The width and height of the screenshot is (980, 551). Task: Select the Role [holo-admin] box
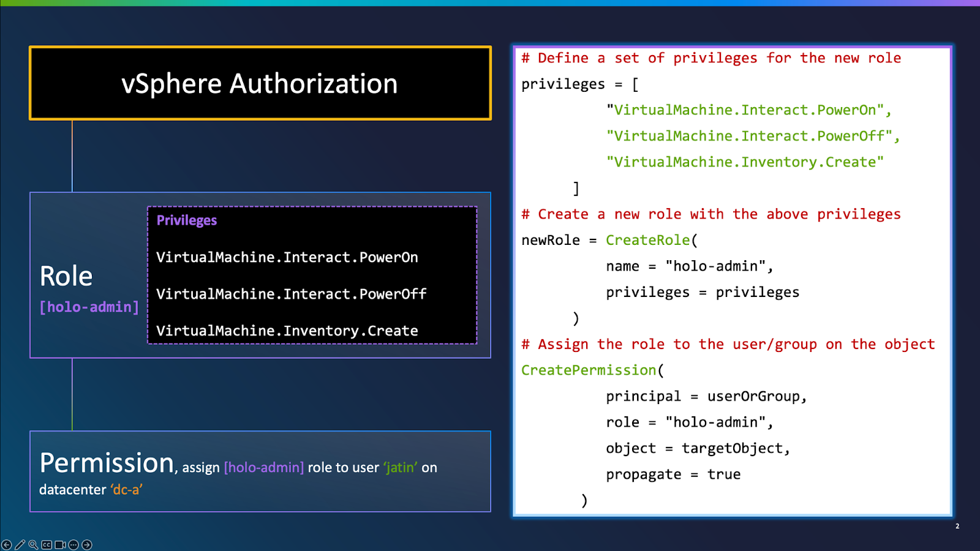coord(80,288)
